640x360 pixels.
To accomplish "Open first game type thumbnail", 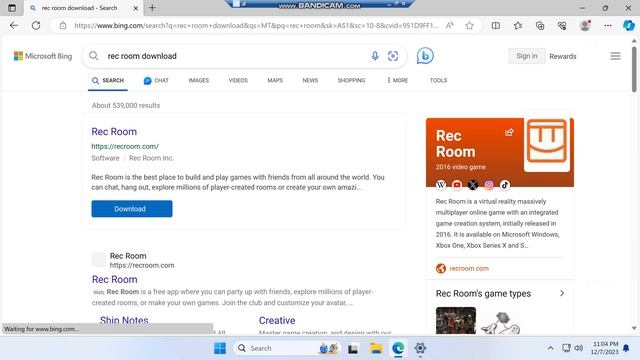I will point(456,320).
